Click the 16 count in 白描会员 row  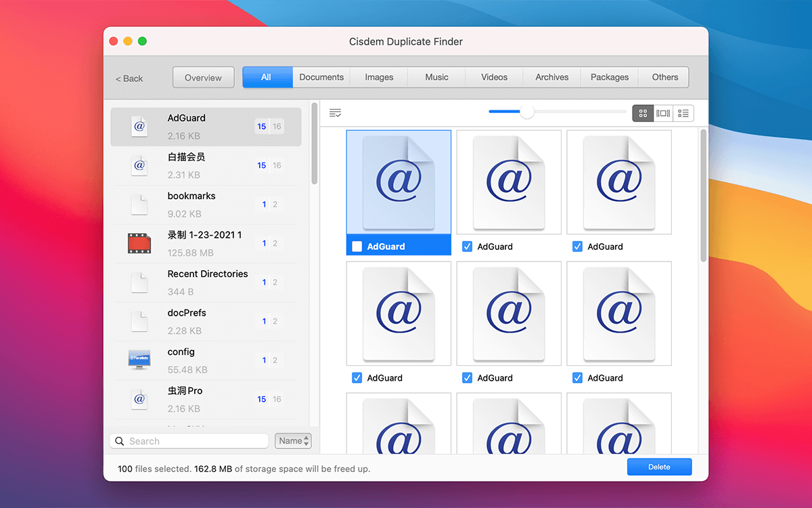click(277, 166)
